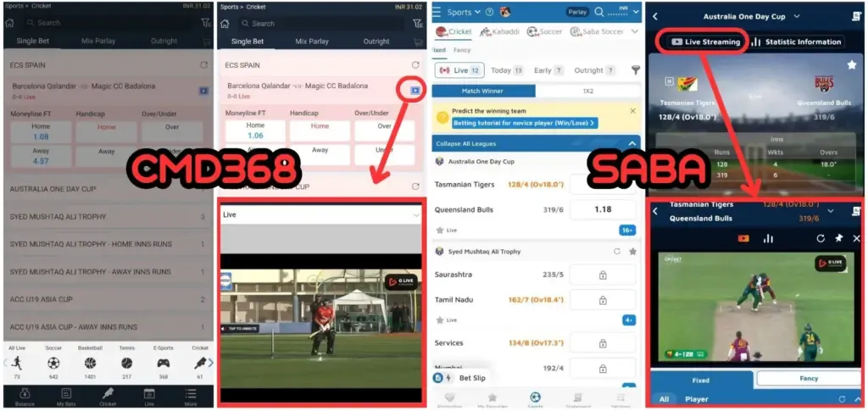Toggle star beside Live under Queensland Bulls
The height and width of the screenshot is (411, 868).
(x=440, y=230)
